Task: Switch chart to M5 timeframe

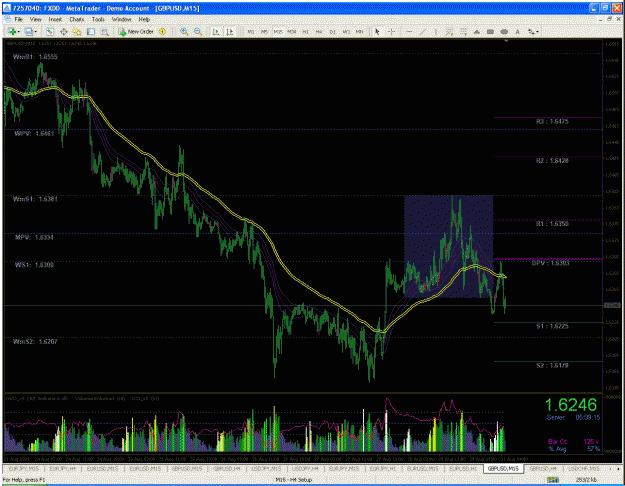Action: tap(264, 31)
